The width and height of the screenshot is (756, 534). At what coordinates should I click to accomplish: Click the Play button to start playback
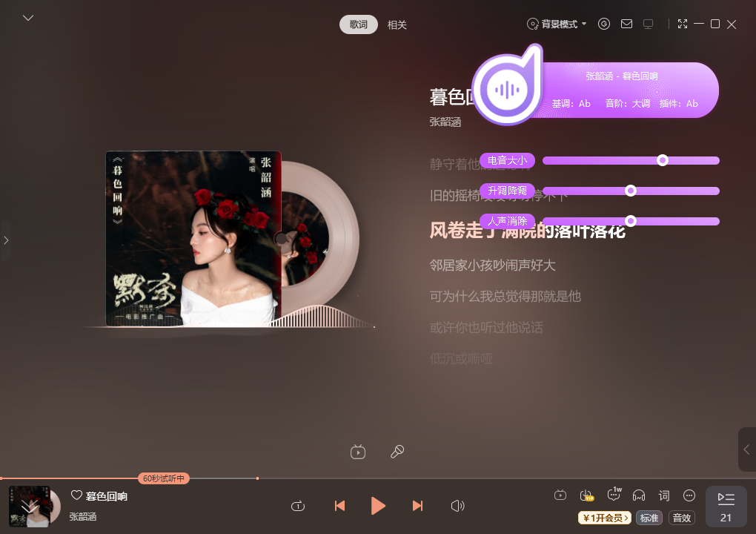378,506
